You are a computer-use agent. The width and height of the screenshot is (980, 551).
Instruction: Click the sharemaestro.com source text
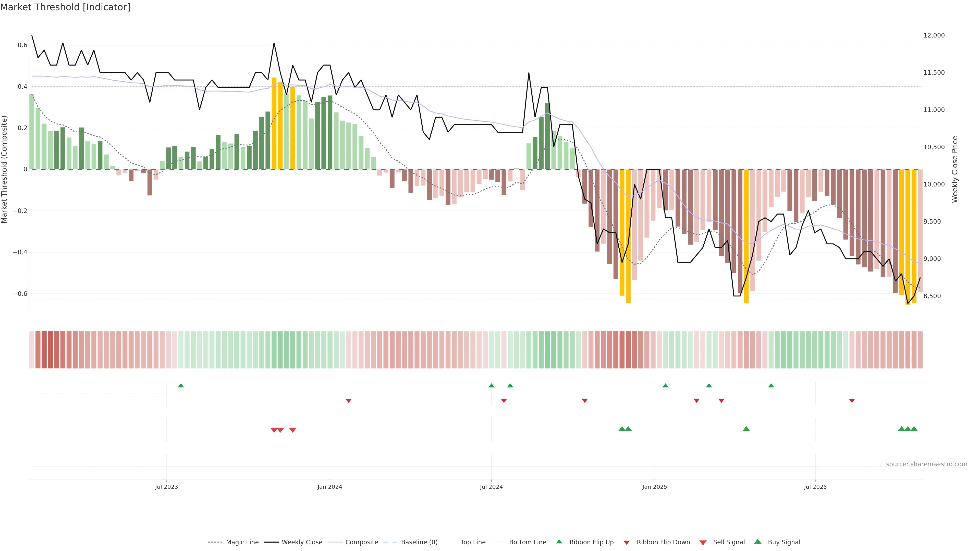[926, 464]
